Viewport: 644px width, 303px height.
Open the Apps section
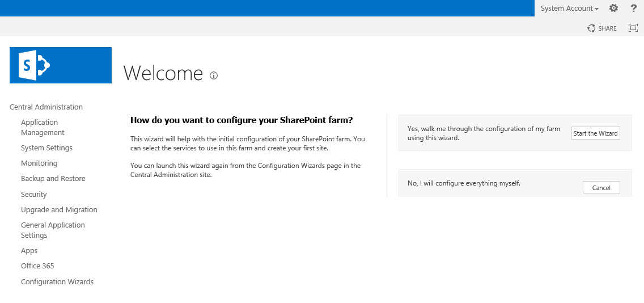(29, 250)
